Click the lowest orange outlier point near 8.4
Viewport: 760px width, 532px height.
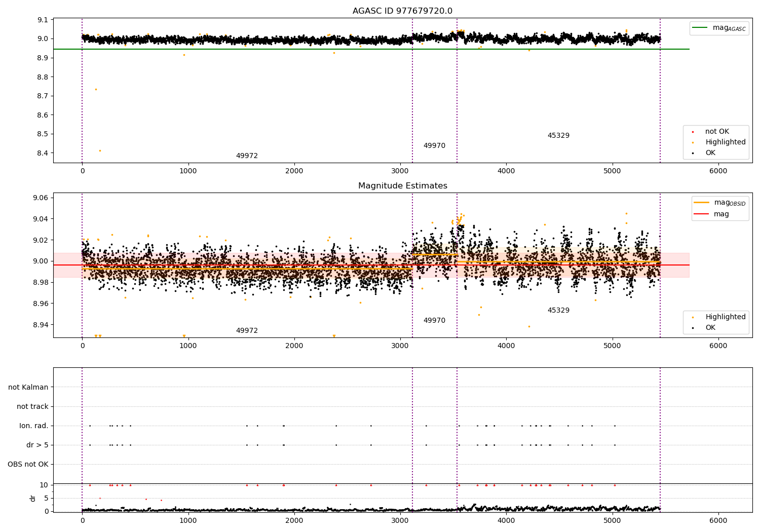click(x=100, y=150)
